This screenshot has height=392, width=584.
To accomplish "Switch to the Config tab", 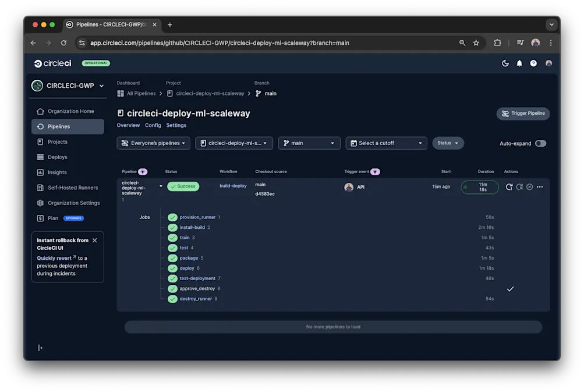I will pyautogui.click(x=153, y=125).
